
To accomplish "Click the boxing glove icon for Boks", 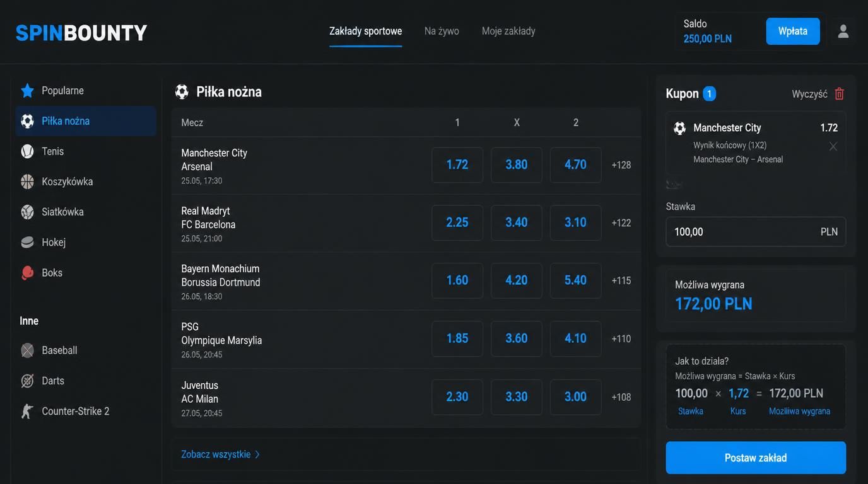I will coord(27,272).
